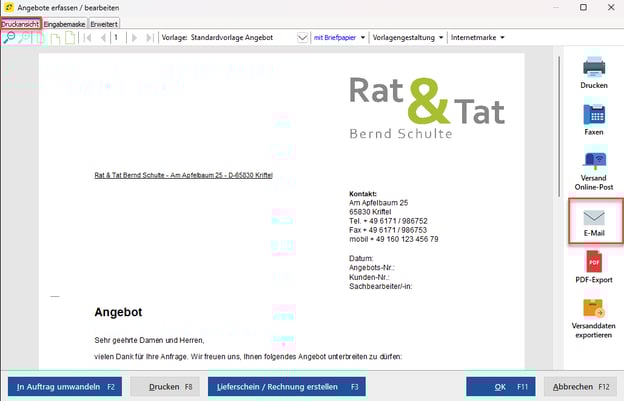Send the offer by E-Mail
624x401 pixels.
click(594, 221)
